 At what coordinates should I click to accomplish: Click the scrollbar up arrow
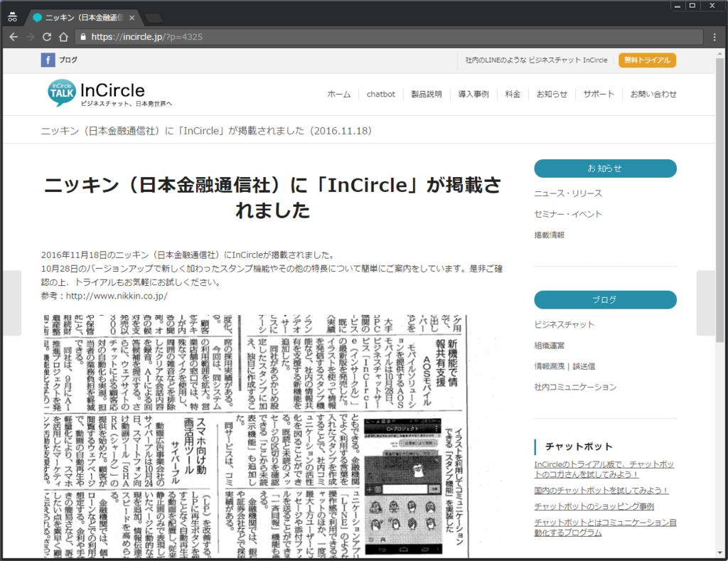coord(719,53)
